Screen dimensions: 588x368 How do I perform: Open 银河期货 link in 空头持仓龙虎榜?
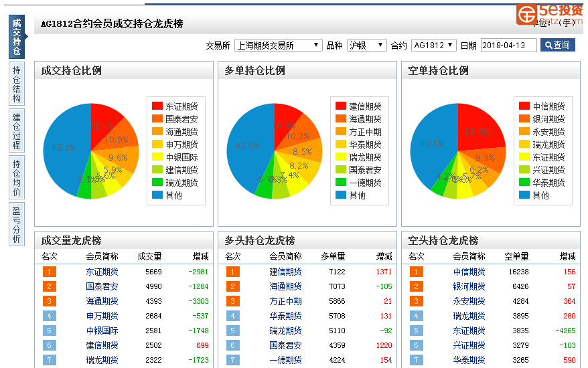click(x=469, y=286)
